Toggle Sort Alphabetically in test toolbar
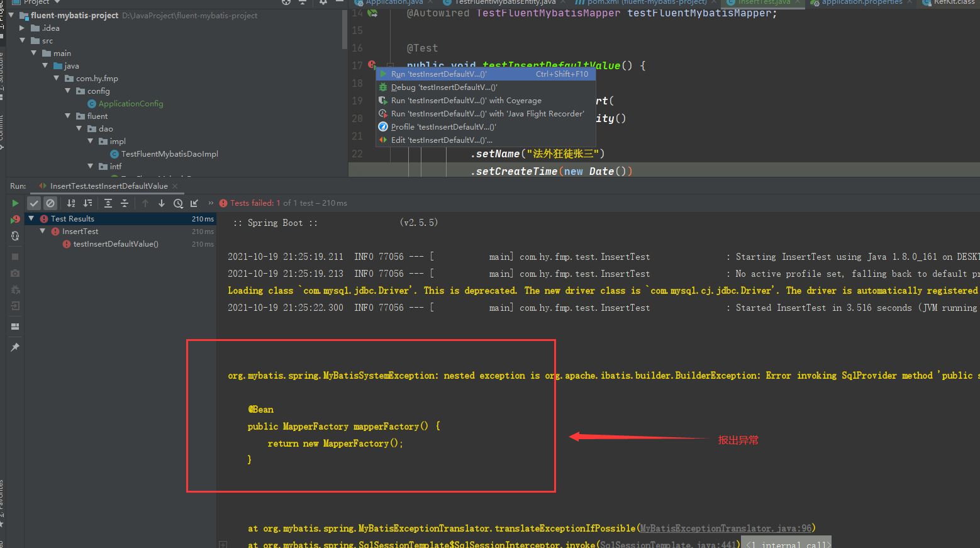 point(71,203)
